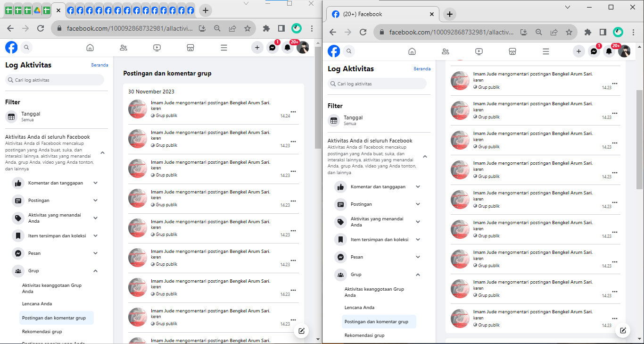The width and height of the screenshot is (644, 344).
Task: Open Tanggal filter in right window
Action: coord(378,120)
